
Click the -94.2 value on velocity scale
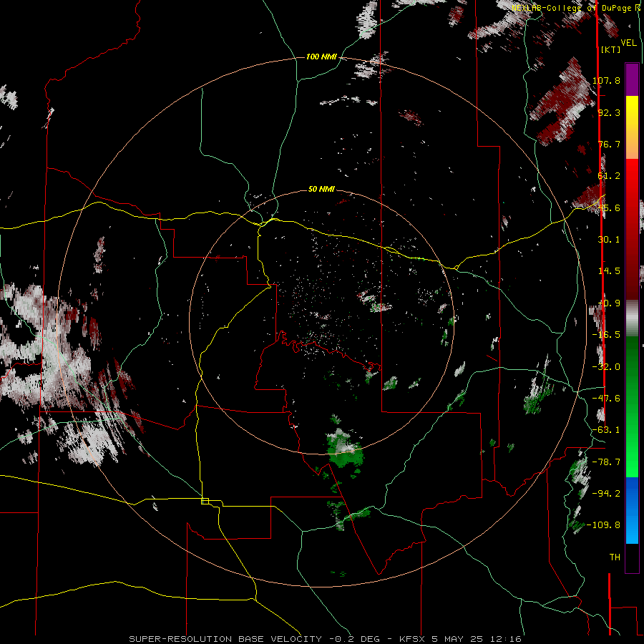click(x=606, y=493)
